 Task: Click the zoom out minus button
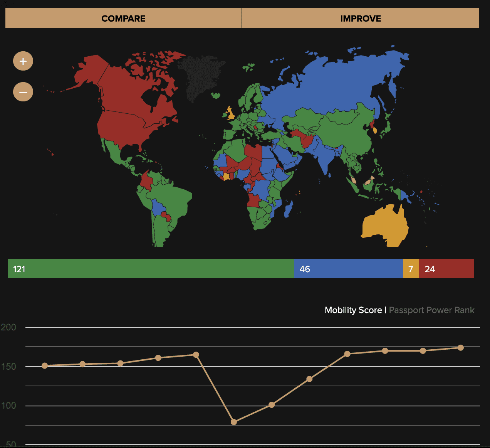[23, 92]
